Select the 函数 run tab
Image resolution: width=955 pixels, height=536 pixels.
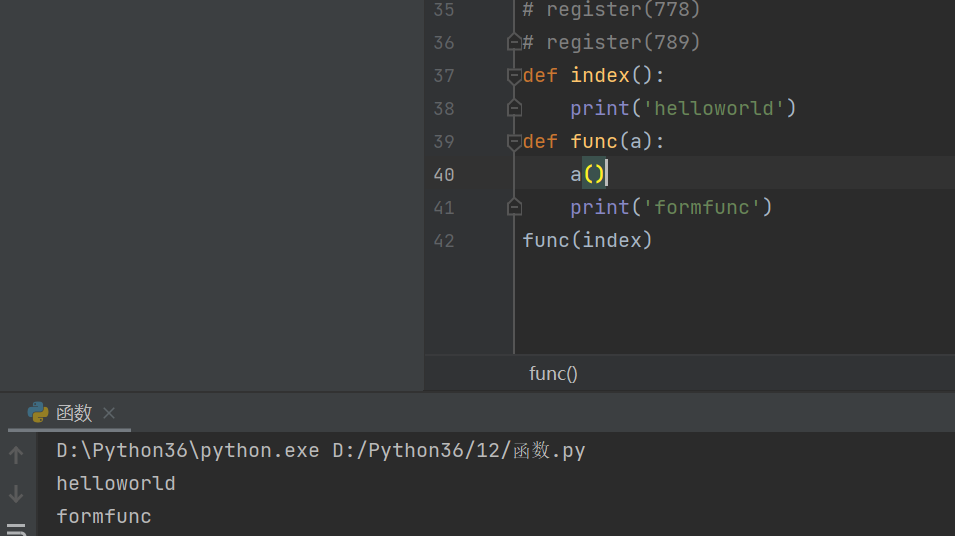[x=74, y=413]
